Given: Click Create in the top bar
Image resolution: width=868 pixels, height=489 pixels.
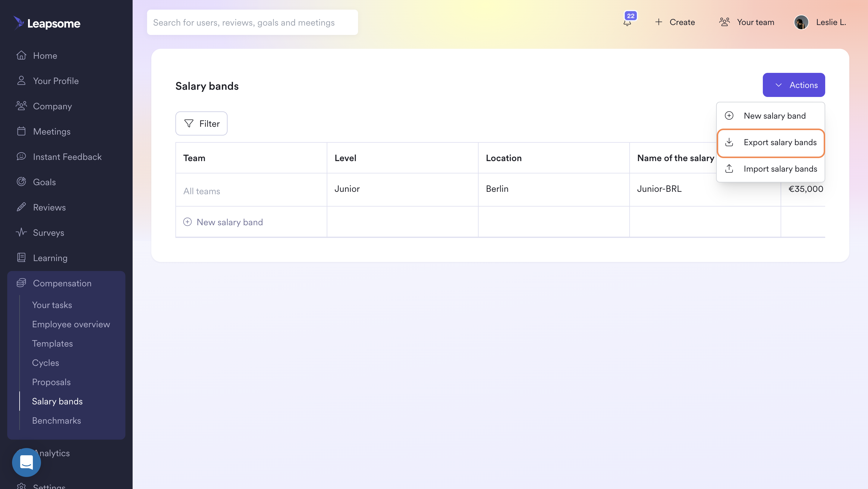Looking at the screenshot, I should pyautogui.click(x=682, y=22).
